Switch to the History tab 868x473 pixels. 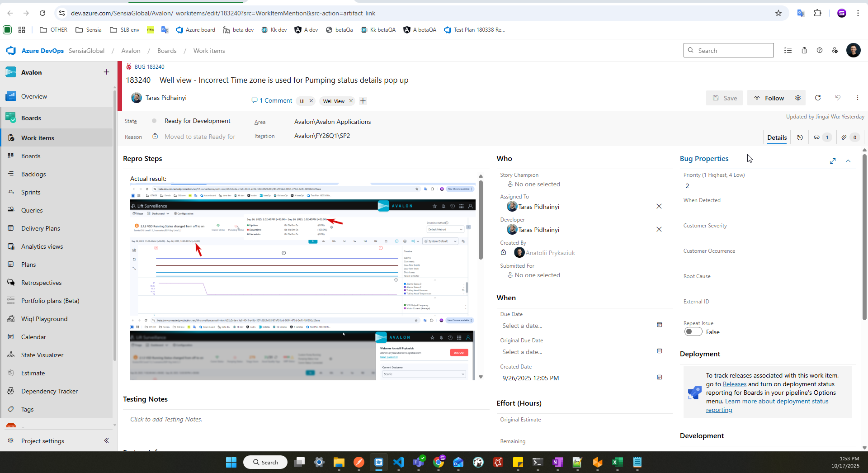click(x=800, y=137)
